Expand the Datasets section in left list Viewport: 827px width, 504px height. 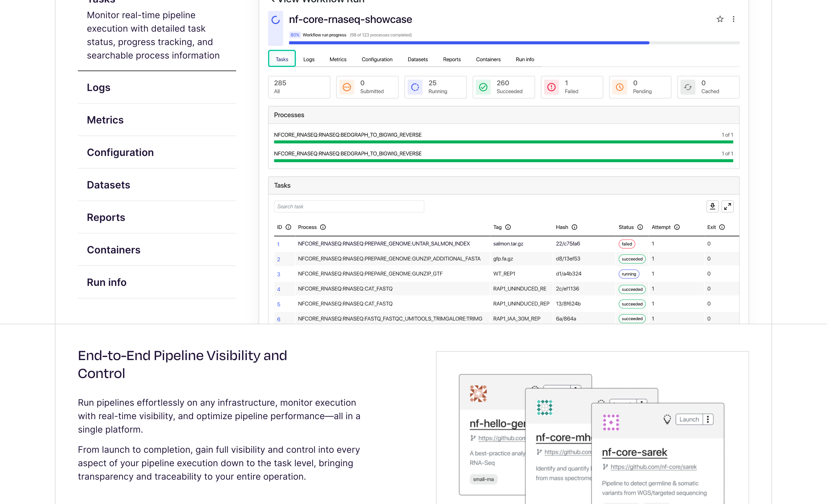(157, 185)
